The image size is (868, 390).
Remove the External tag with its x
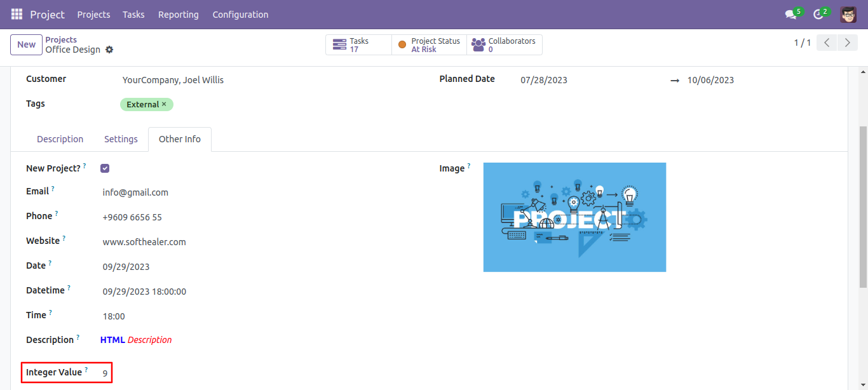(x=164, y=104)
